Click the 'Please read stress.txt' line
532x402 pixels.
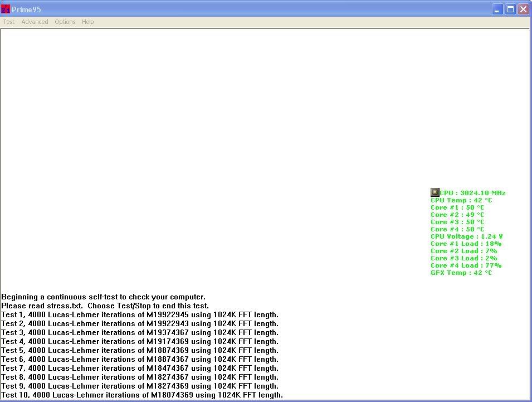pos(105,306)
